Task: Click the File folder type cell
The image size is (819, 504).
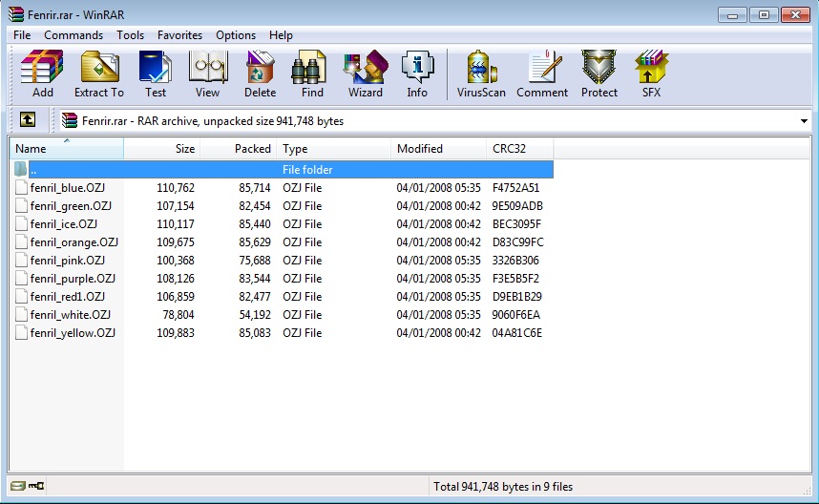Action: click(307, 170)
